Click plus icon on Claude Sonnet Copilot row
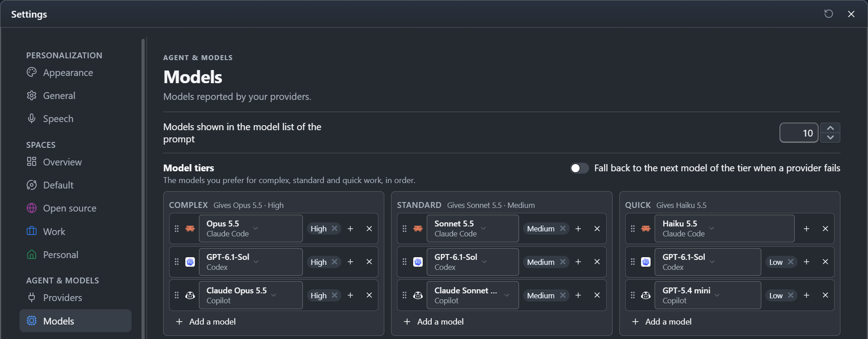This screenshot has height=339, width=868. [x=578, y=295]
